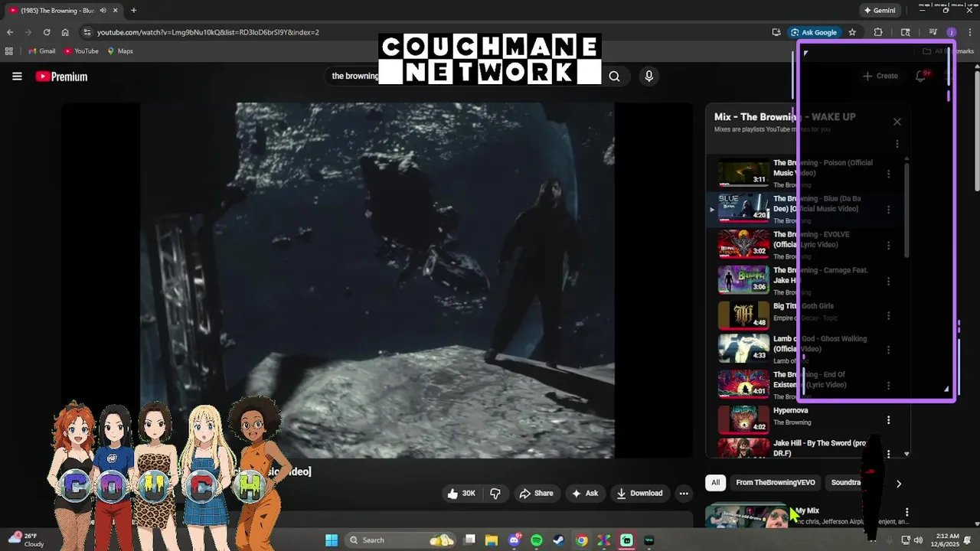
Task: Go to YouTube Premium home logo
Action: tap(61, 77)
